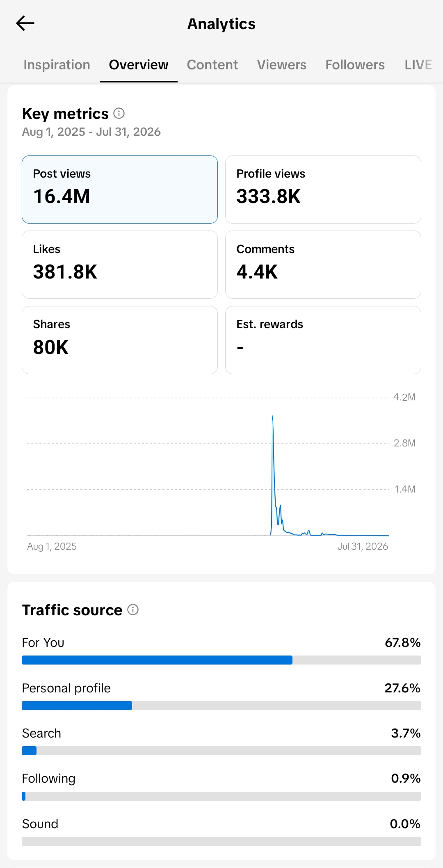
Task: Select the Est. rewards card
Action: click(x=323, y=340)
